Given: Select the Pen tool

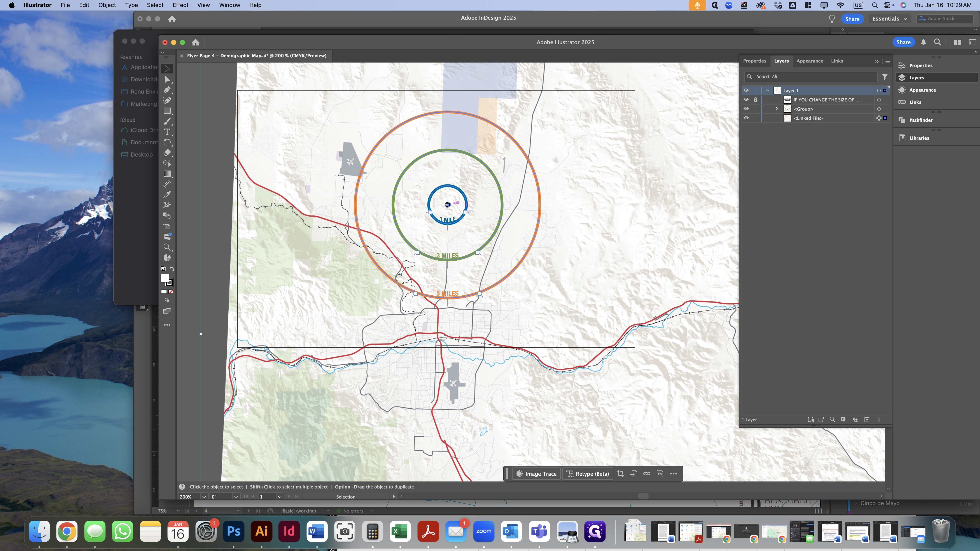Looking at the screenshot, I should (x=167, y=90).
